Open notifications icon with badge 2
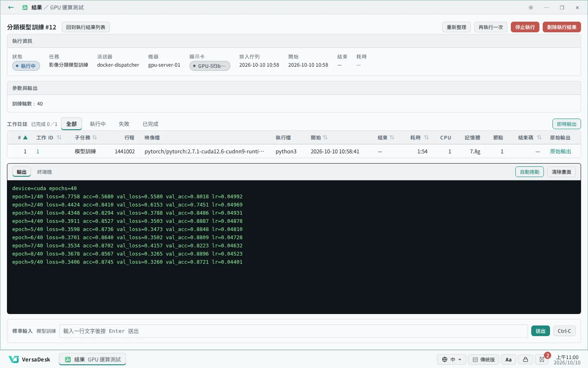Screen dimensions: 588x368 pyautogui.click(x=542, y=359)
